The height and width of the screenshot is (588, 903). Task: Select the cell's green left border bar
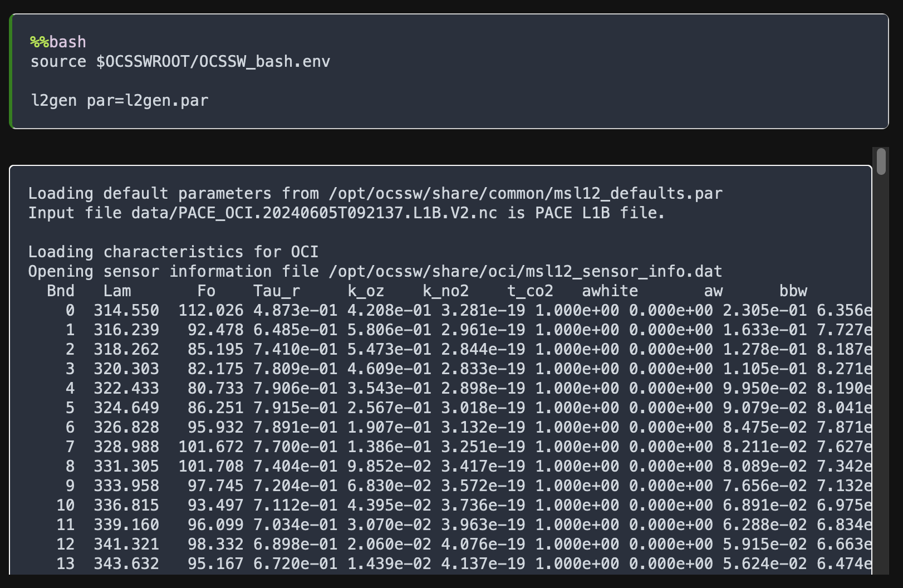point(11,71)
